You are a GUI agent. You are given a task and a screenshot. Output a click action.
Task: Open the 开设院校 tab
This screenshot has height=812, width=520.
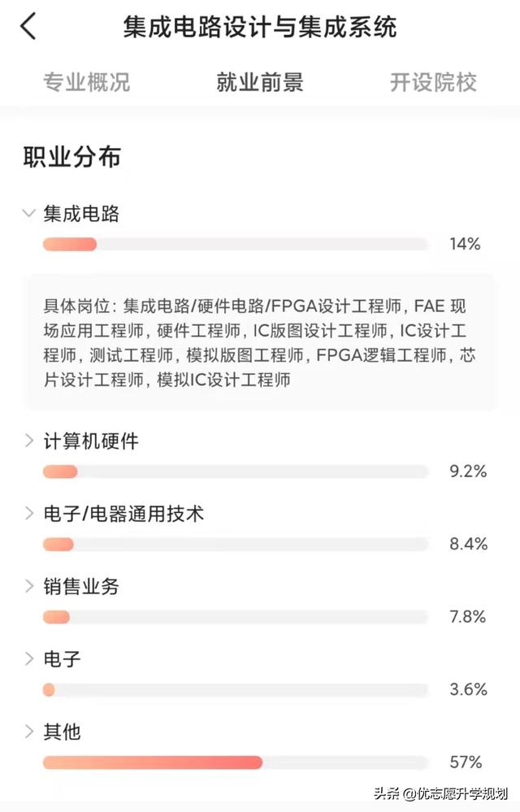click(433, 82)
